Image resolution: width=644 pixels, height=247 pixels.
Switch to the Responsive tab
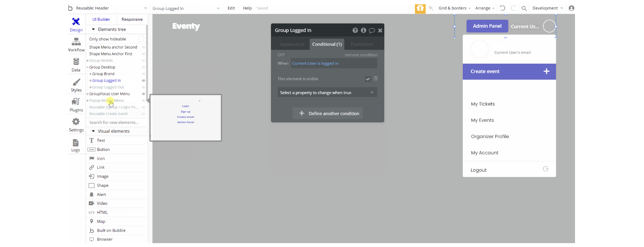pyautogui.click(x=132, y=19)
